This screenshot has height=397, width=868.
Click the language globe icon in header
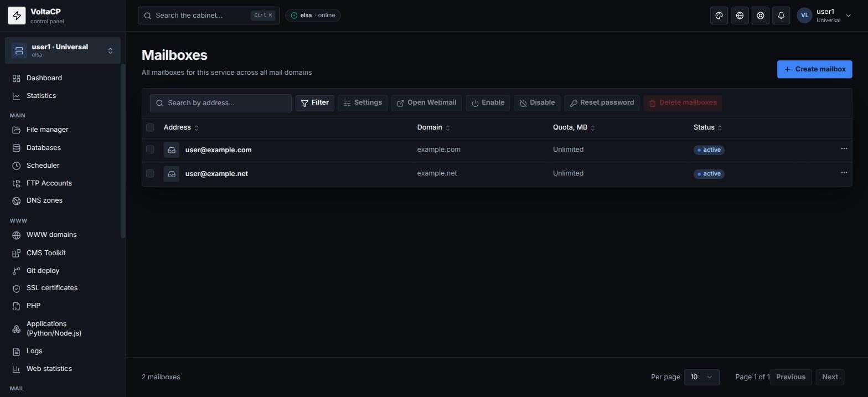pyautogui.click(x=740, y=16)
